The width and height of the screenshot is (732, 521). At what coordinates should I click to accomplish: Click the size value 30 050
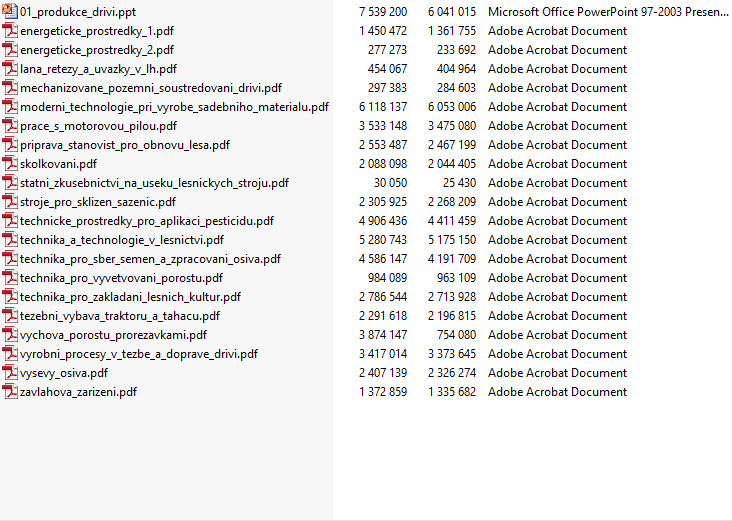(x=390, y=183)
